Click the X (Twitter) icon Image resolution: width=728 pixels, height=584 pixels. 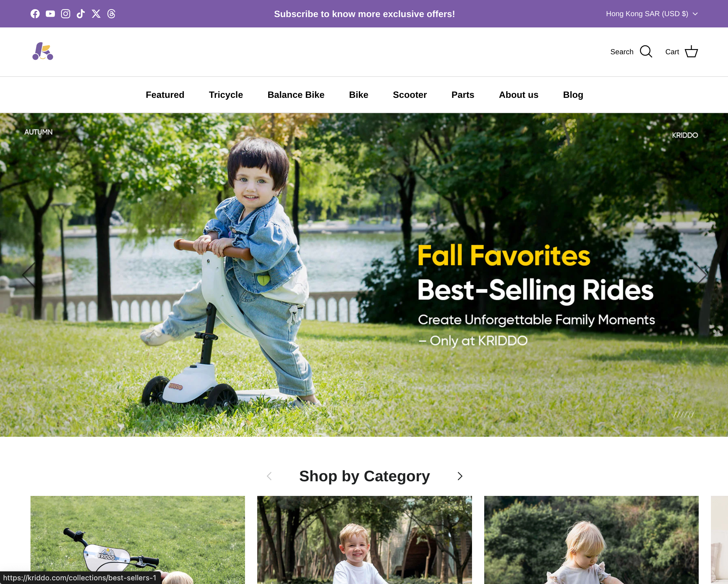96,14
